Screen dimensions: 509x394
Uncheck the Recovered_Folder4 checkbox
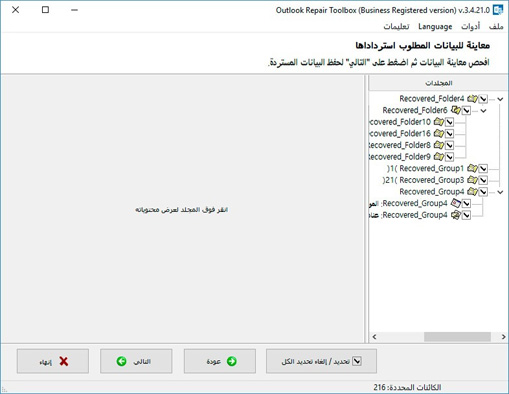coord(483,99)
